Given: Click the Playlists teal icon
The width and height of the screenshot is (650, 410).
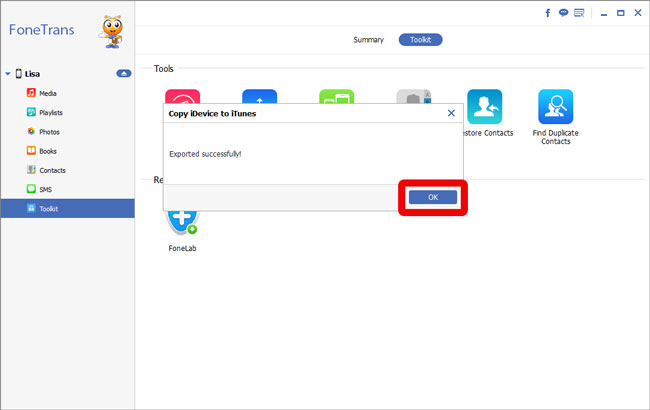Looking at the screenshot, I should click(31, 112).
